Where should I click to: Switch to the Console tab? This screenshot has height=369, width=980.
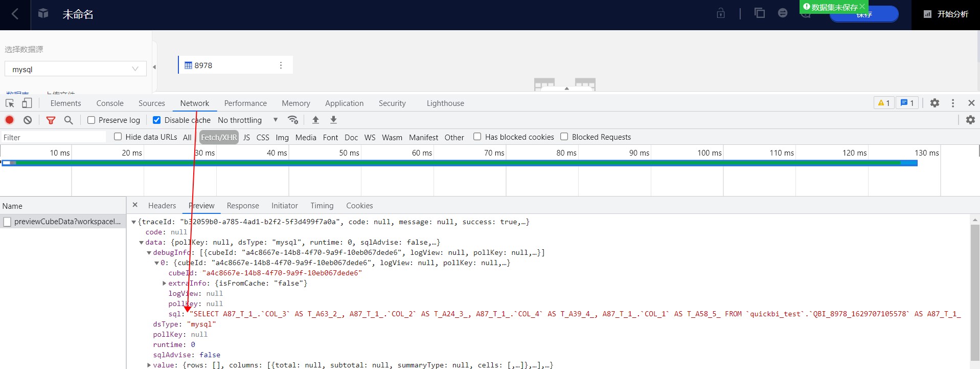(x=110, y=103)
